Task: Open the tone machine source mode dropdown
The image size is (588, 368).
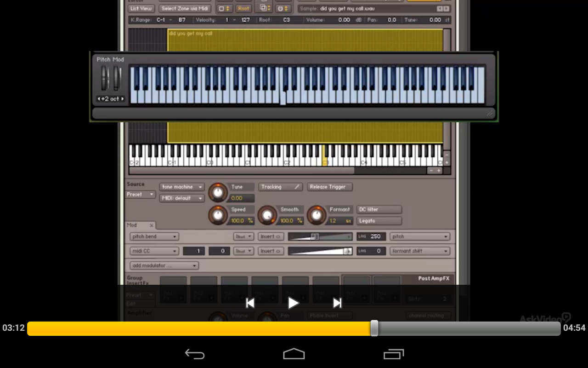Action: 182,187
